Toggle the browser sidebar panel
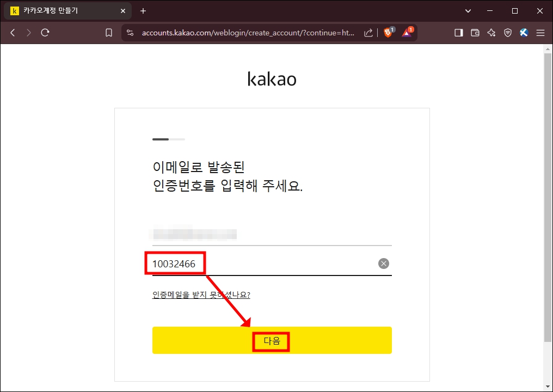Image resolution: width=553 pixels, height=392 pixels. point(458,33)
